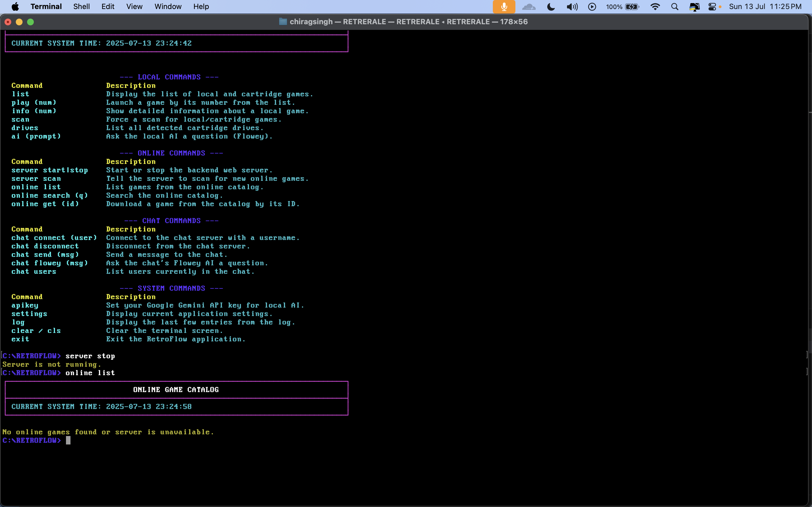This screenshot has width=812, height=507.
Task: Click the orange microphone dictation icon
Action: click(x=504, y=7)
